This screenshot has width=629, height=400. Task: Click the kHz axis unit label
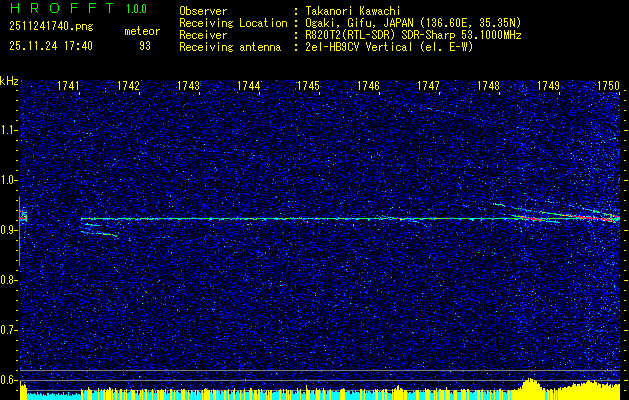click(9, 81)
